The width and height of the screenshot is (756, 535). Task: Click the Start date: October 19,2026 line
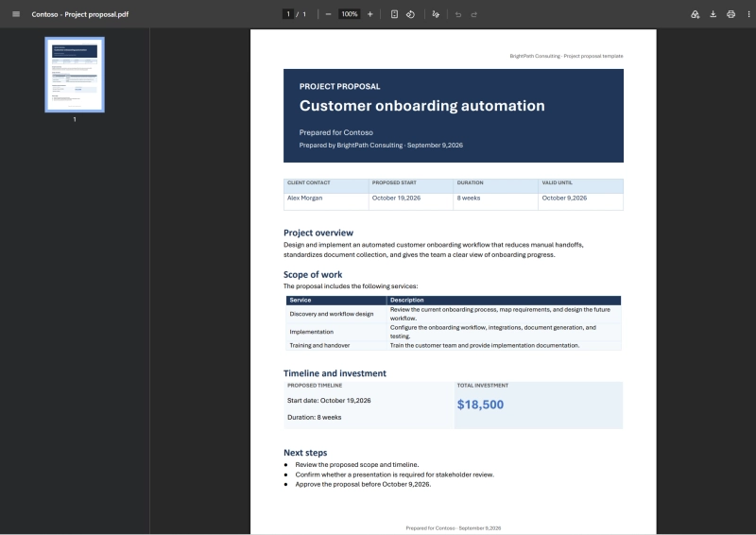pyautogui.click(x=329, y=401)
